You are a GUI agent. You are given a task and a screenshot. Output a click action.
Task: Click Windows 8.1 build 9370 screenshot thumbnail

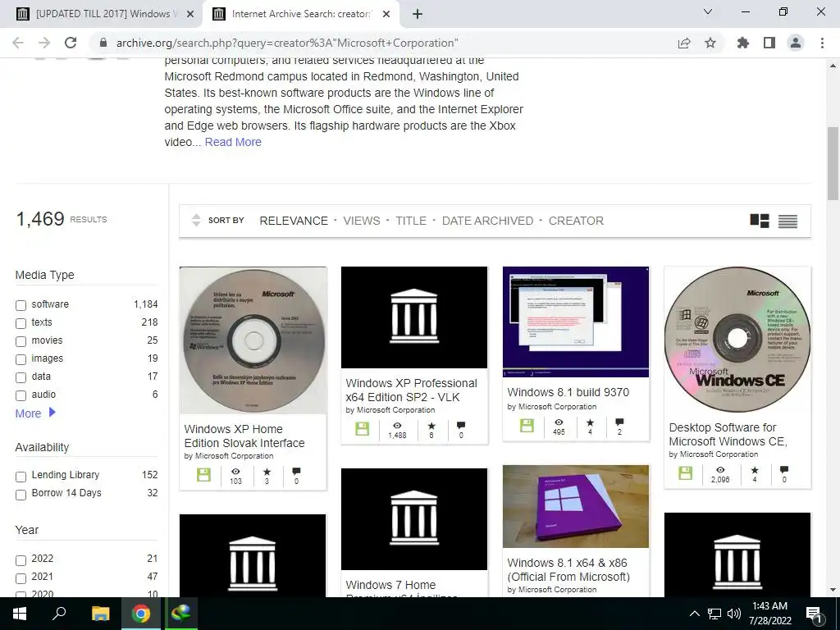tap(575, 322)
